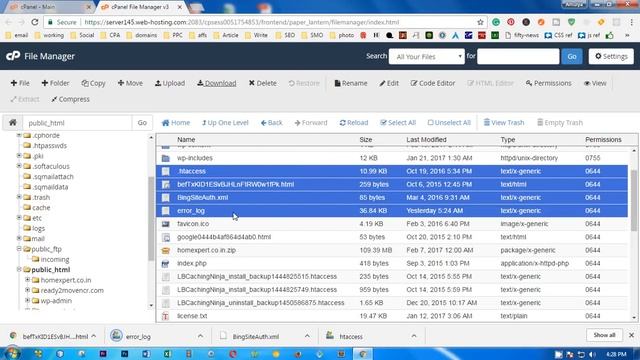
Task: Download the selected files
Action: (x=217, y=83)
